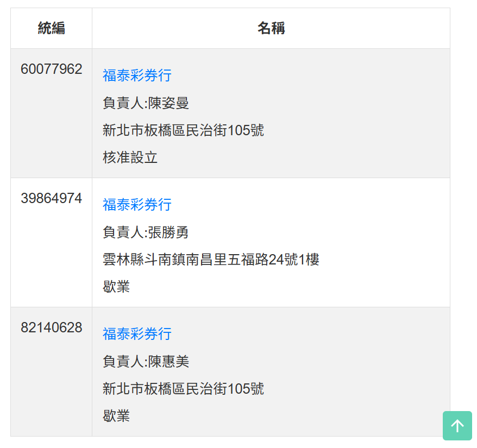477x448 pixels.
Task: Open 福泰彩券行 link owned by 張勝勇
Action: coord(136,205)
